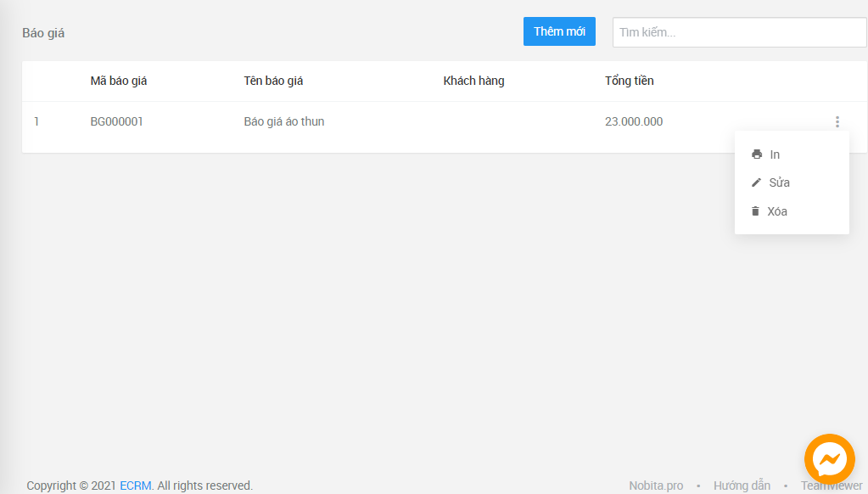The image size is (868, 494).
Task: Click the three-dot row actions icon
Action: (837, 122)
